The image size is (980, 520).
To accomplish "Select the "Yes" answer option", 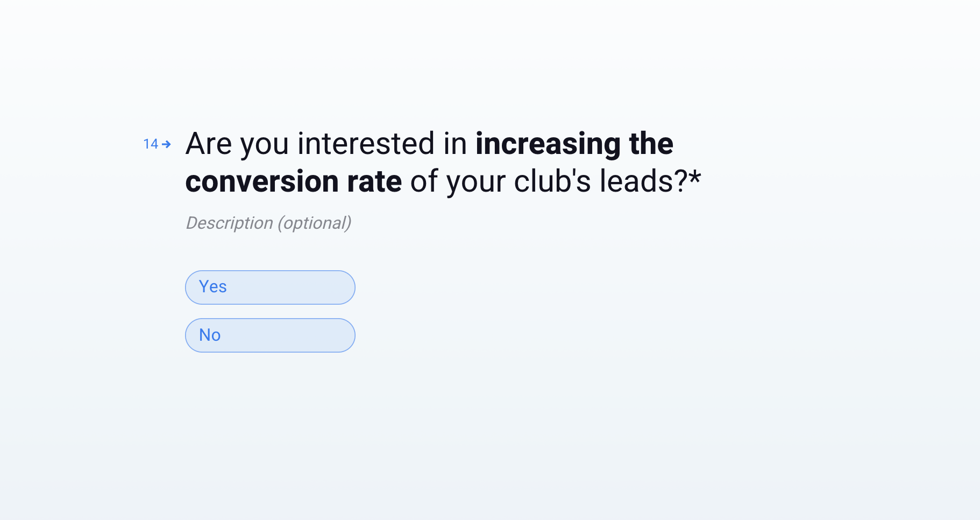I will coord(270,287).
